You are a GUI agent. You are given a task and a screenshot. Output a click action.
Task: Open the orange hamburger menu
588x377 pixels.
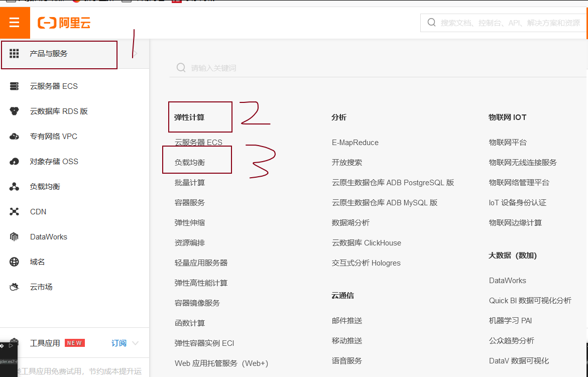coord(15,23)
